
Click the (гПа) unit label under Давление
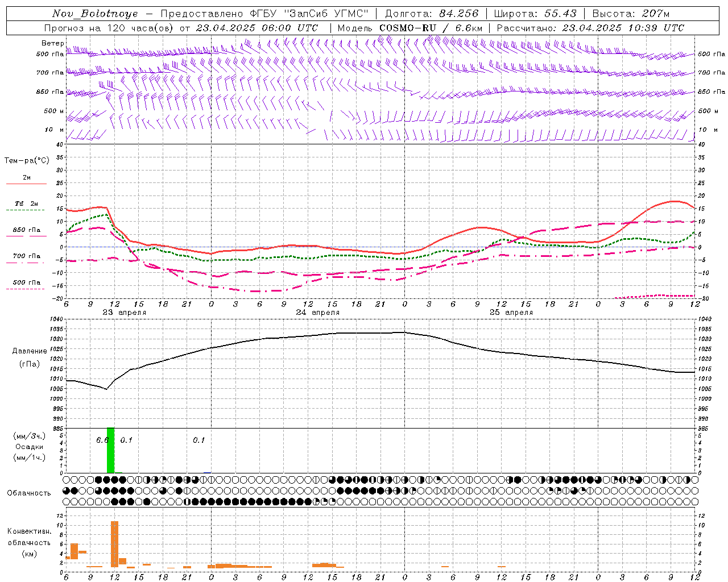coord(30,364)
